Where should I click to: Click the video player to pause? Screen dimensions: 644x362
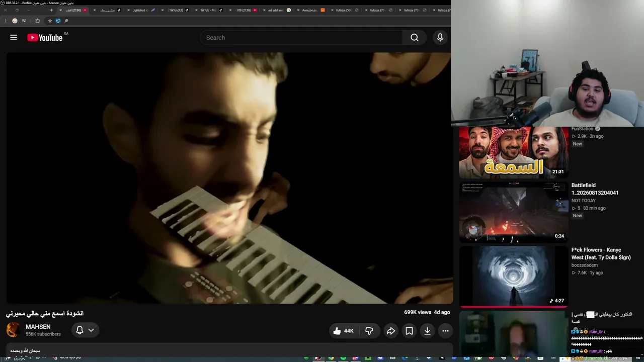tap(229, 178)
